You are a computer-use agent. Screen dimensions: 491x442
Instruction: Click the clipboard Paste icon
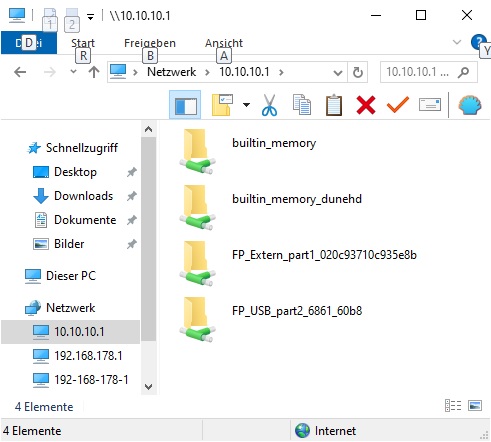334,105
